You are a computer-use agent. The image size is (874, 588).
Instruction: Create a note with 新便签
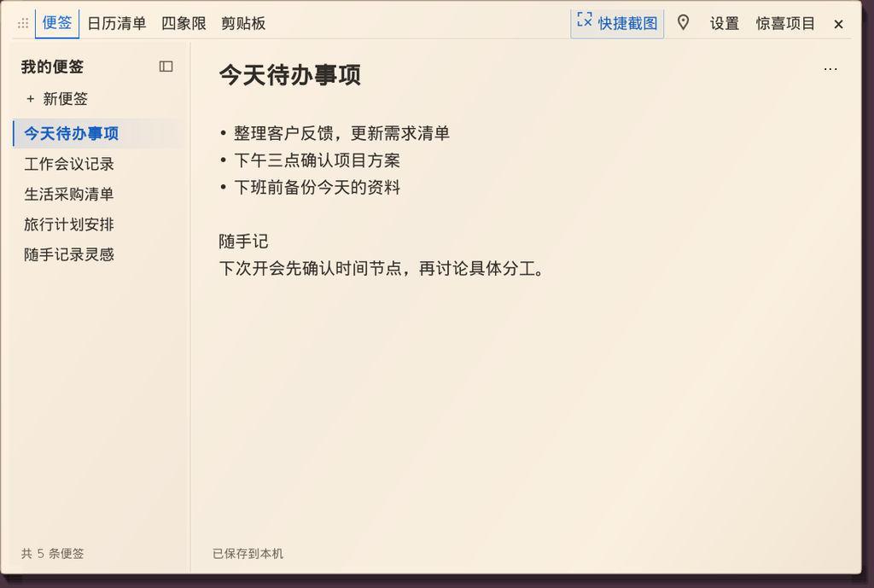point(57,99)
